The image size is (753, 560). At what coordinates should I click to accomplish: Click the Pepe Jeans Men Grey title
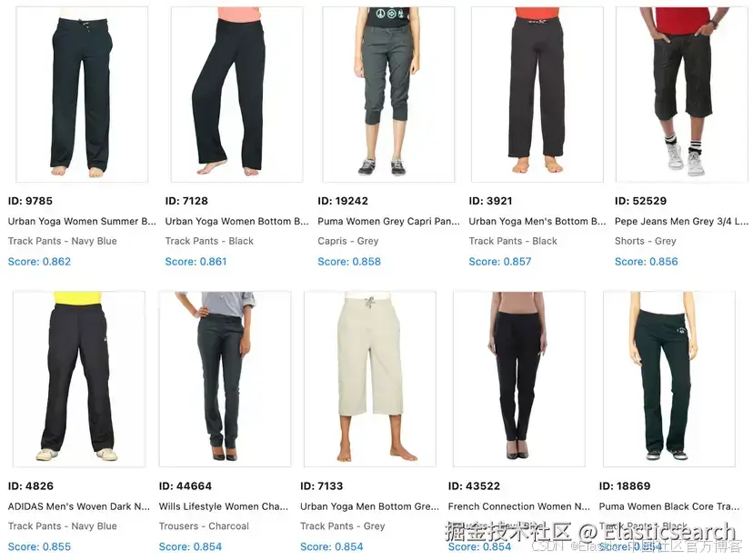point(681,221)
